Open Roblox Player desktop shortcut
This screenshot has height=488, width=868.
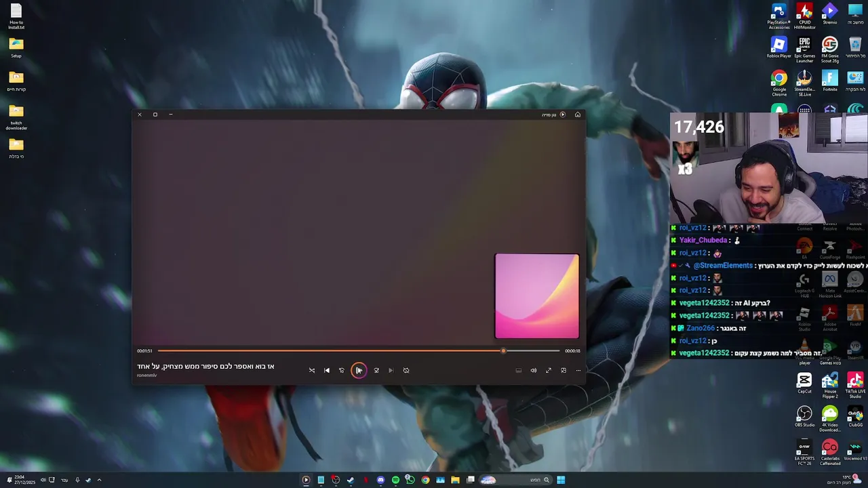(778, 48)
